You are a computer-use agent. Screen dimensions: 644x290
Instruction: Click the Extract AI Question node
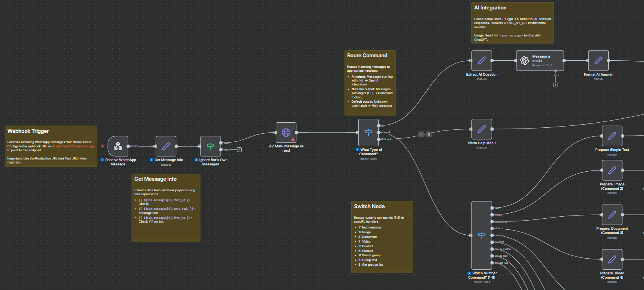click(x=482, y=60)
